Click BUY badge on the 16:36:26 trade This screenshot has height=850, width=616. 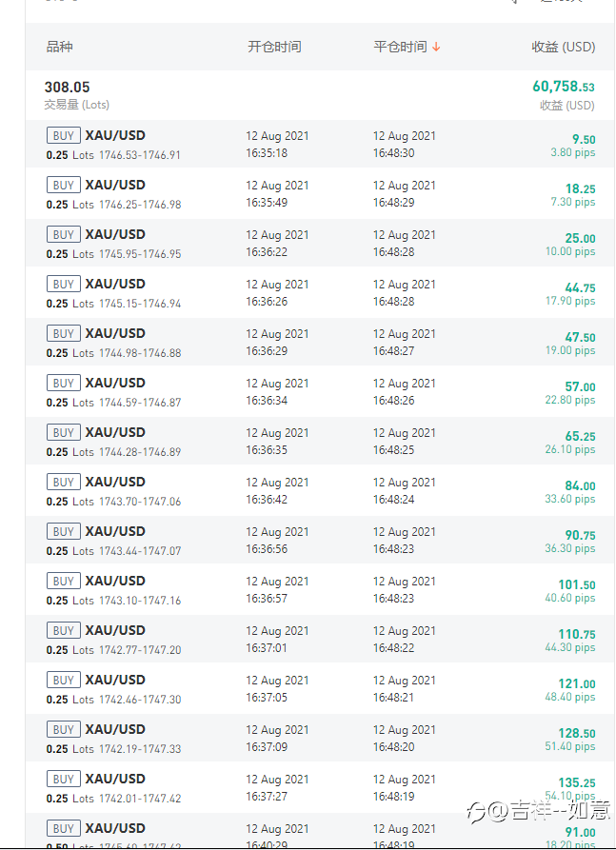(x=64, y=284)
